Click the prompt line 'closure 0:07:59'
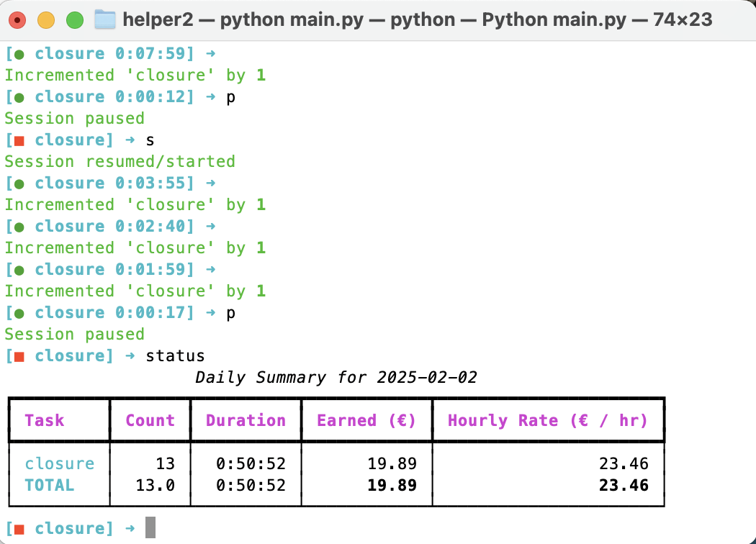This screenshot has width=756, height=544. [x=110, y=53]
